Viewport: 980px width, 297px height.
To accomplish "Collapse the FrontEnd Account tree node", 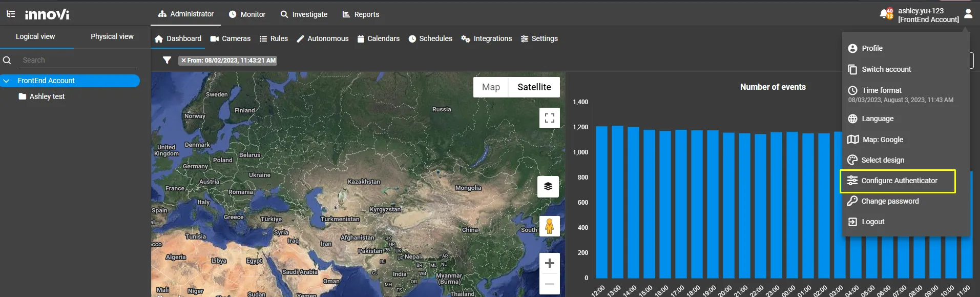I will pyautogui.click(x=6, y=81).
